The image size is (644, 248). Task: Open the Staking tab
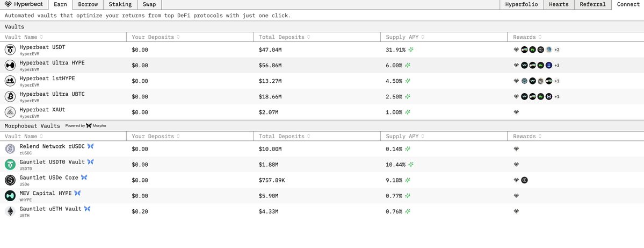point(120,4)
